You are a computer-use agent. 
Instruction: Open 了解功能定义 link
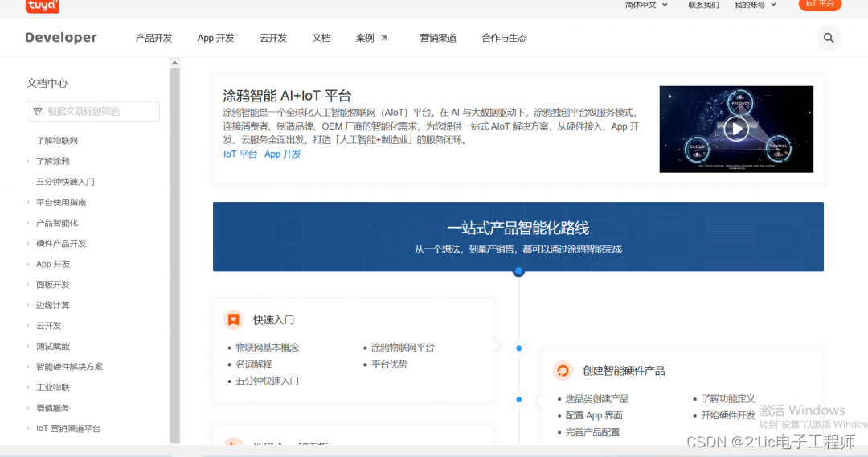click(728, 399)
